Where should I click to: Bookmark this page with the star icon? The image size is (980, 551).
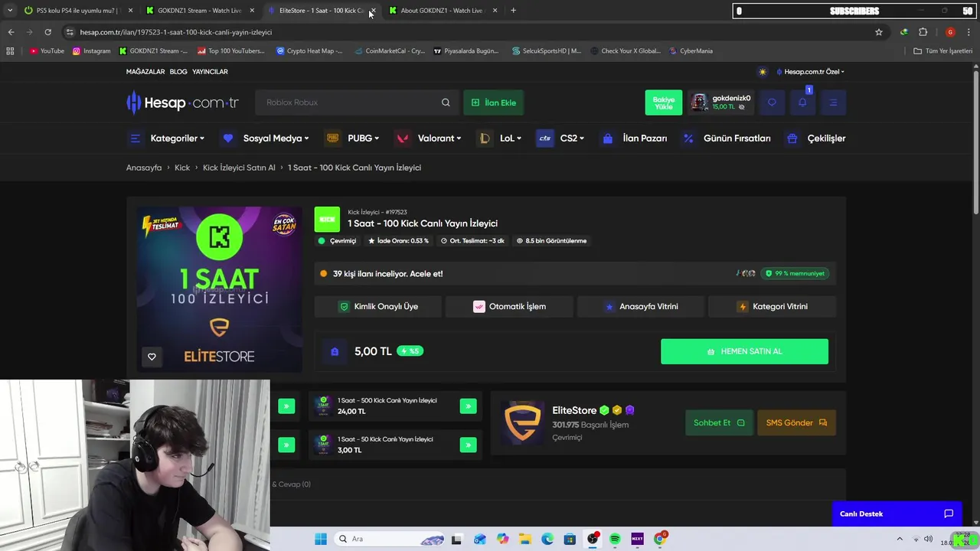tap(879, 32)
